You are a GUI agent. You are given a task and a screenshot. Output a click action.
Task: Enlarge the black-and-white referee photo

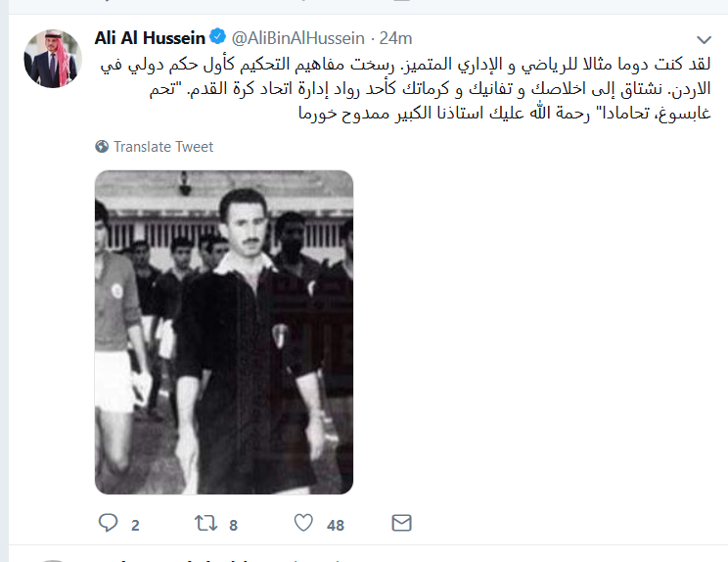click(224, 332)
